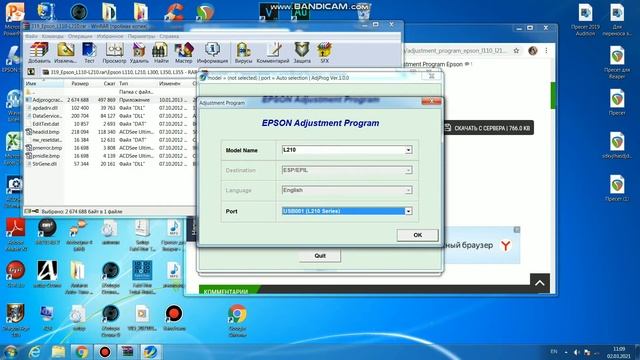
Task: Switch to WinRAR via taskbar button
Action: pyautogui.click(x=128, y=352)
